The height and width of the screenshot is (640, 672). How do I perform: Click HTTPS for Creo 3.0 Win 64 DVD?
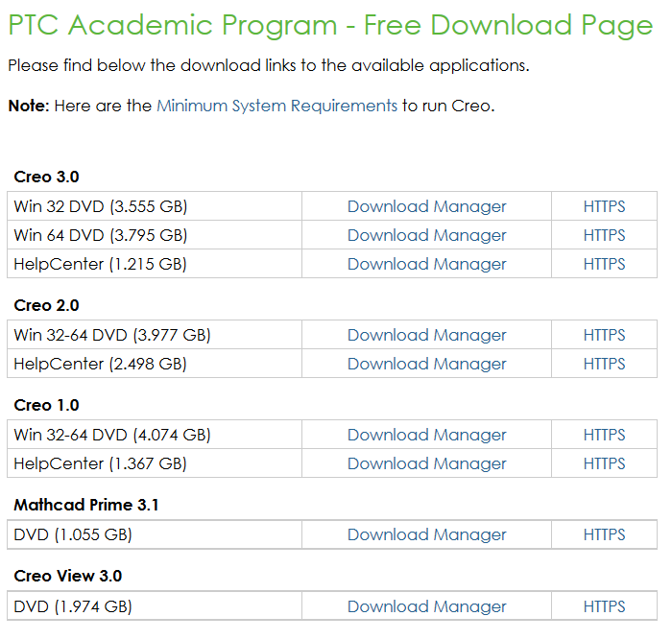[x=604, y=235]
